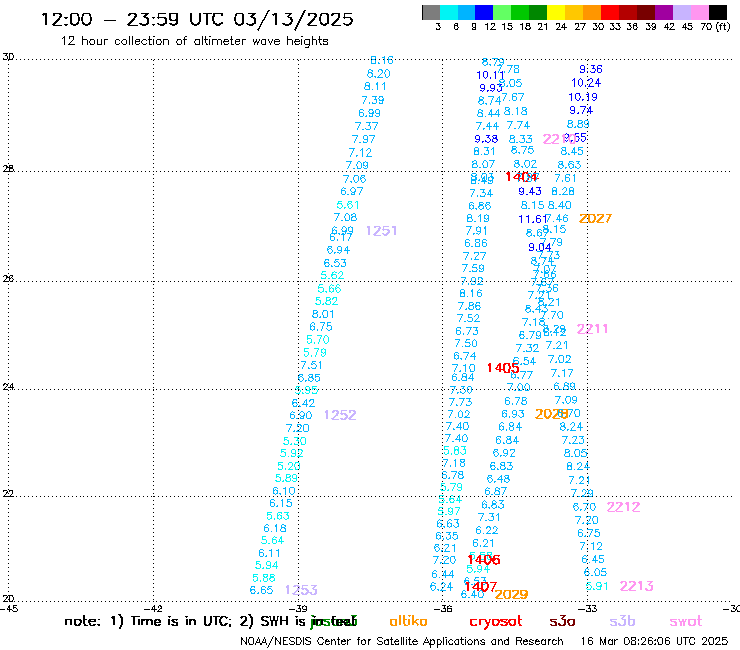Click the 's3b' satellite legend label
The image size is (740, 650).
pyautogui.click(x=622, y=621)
